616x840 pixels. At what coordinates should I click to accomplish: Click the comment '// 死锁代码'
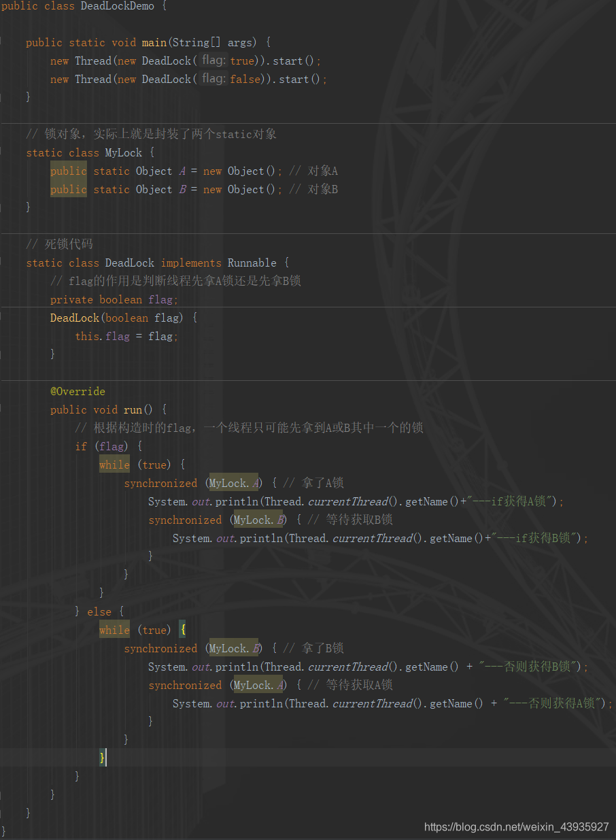pos(59,244)
